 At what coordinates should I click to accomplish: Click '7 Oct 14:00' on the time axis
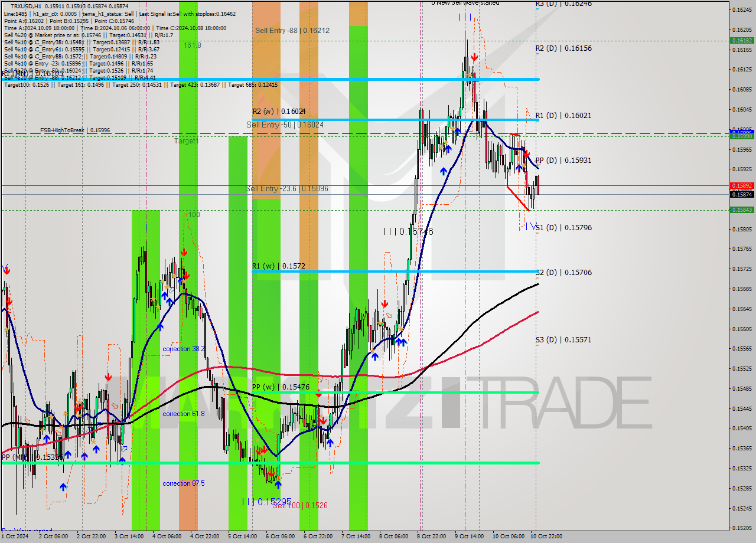coord(356,537)
